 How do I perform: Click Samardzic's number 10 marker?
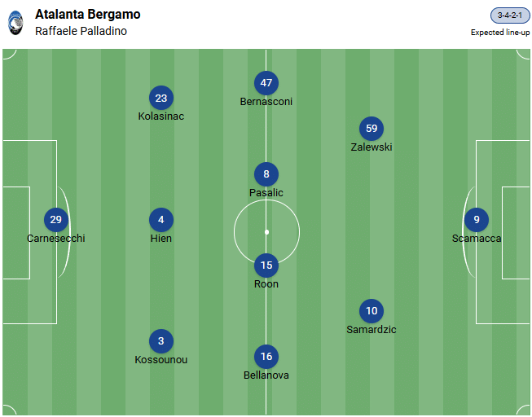point(372,310)
